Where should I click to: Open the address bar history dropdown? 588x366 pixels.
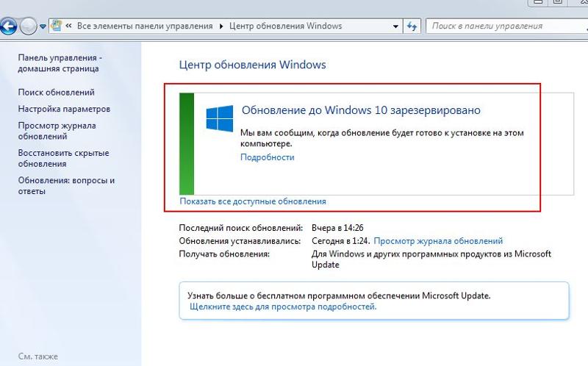(395, 26)
